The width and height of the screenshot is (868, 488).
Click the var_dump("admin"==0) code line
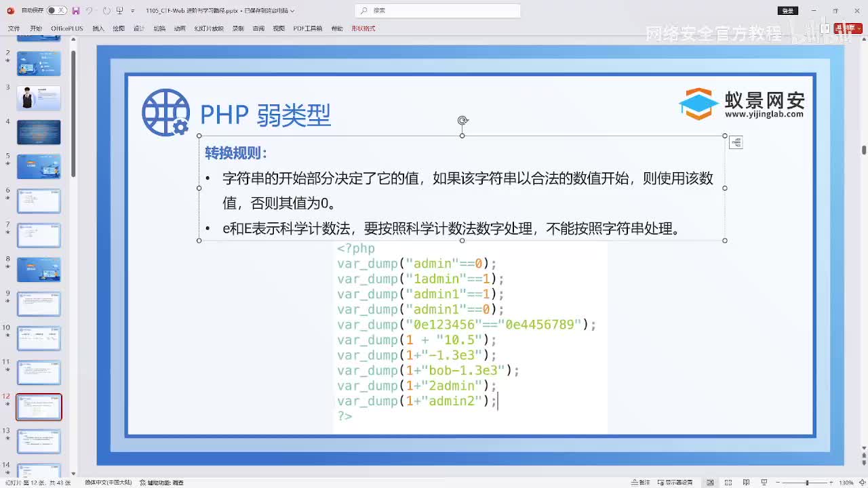[417, 264]
